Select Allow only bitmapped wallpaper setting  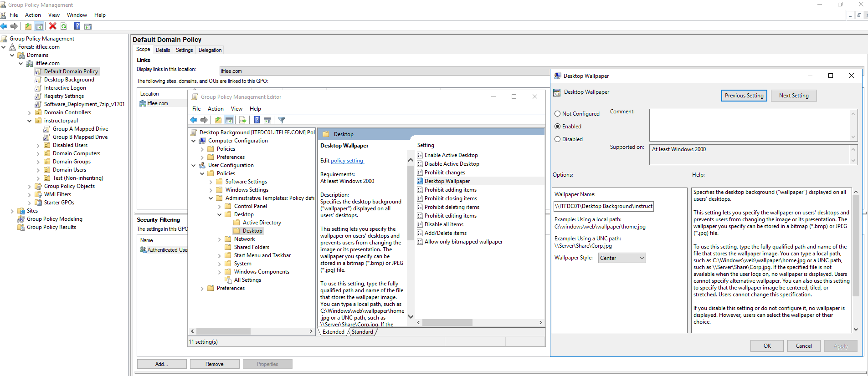point(463,242)
